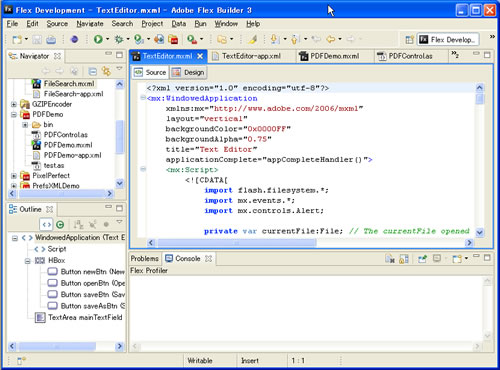Collapse the PDFDemo project node
This screenshot has width=500, height=370.
pyautogui.click(x=14, y=114)
